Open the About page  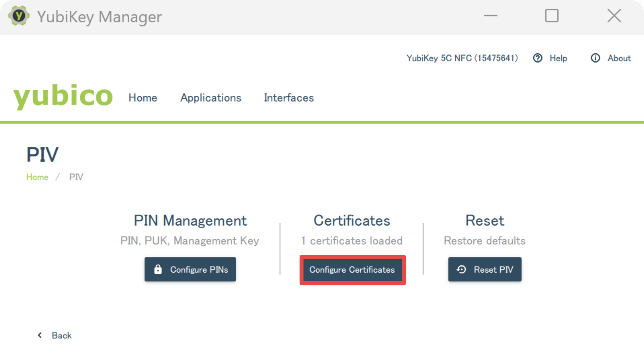(611, 58)
